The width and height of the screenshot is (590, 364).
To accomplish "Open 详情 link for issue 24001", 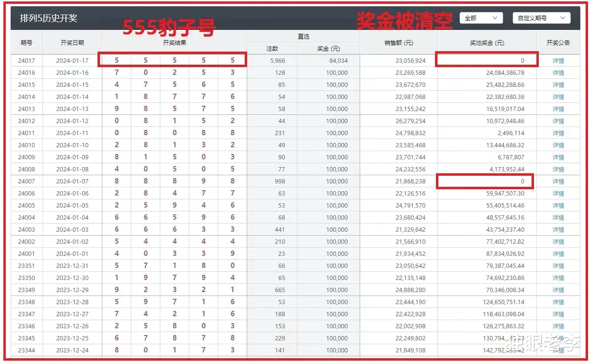I will click(x=558, y=254).
